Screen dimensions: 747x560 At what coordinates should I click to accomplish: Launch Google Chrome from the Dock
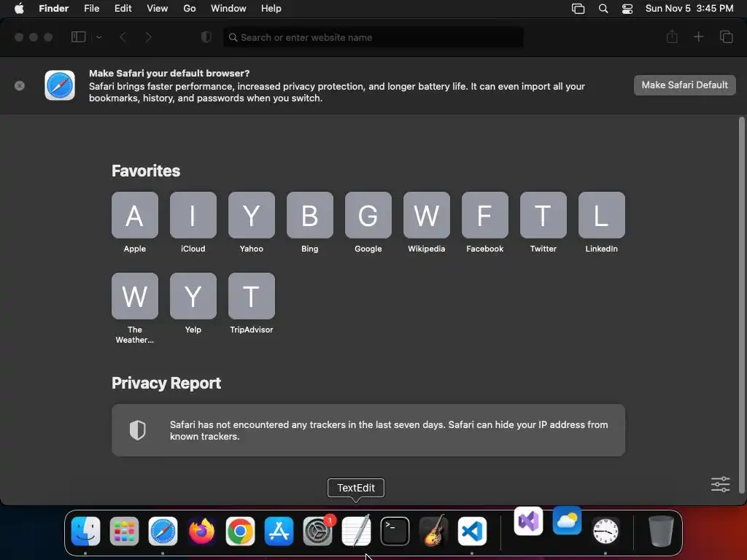click(x=240, y=531)
